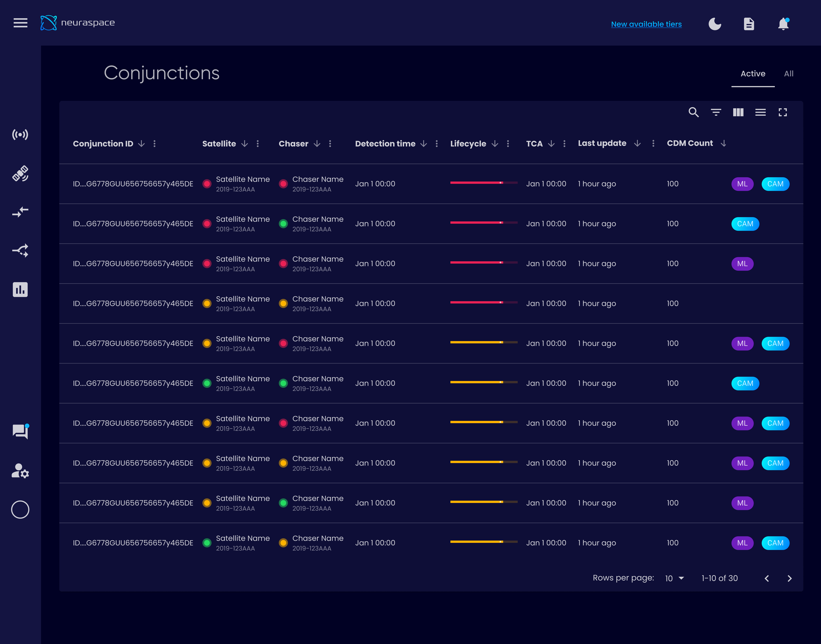
Task: Sort by Satellite column arrow
Action: [244, 144]
